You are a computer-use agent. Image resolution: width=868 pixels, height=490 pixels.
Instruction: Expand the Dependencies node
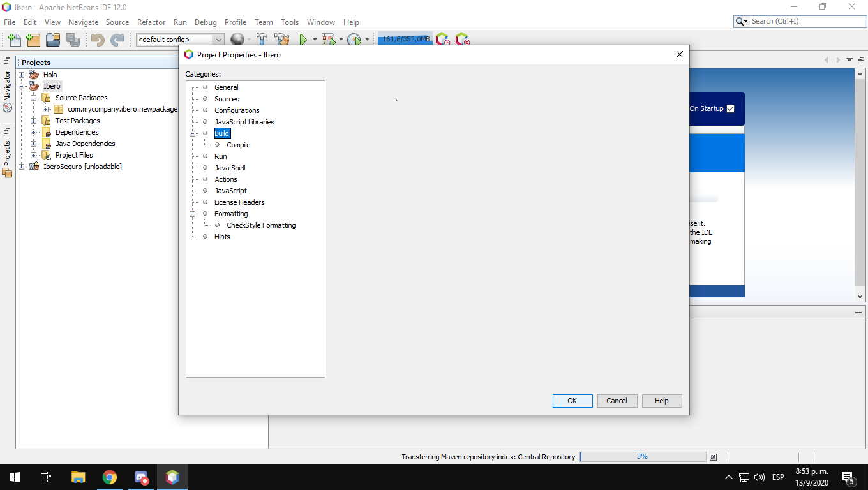tap(34, 132)
